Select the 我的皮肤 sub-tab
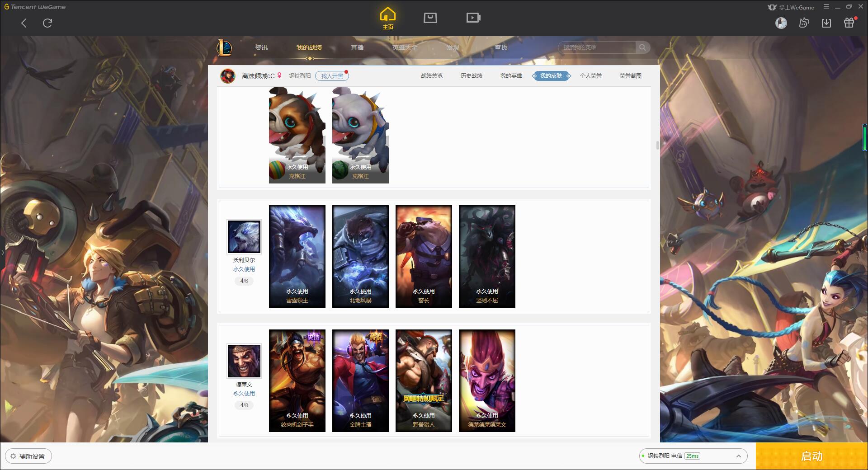This screenshot has width=868, height=470. 551,76
